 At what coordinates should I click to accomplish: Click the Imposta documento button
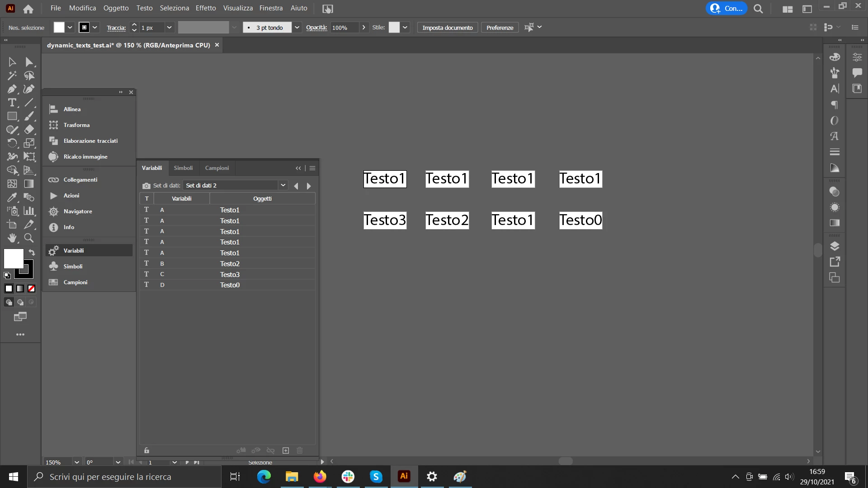click(x=447, y=28)
